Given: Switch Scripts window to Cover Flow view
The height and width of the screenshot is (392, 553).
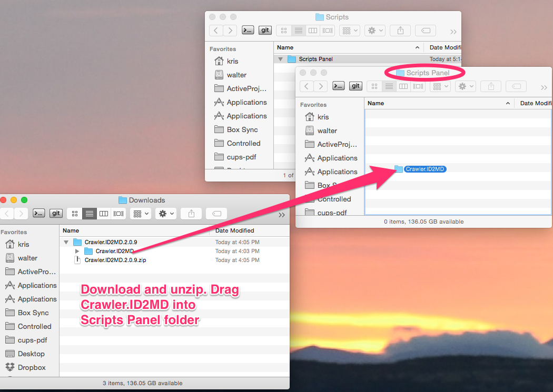Looking at the screenshot, I should point(328,31).
